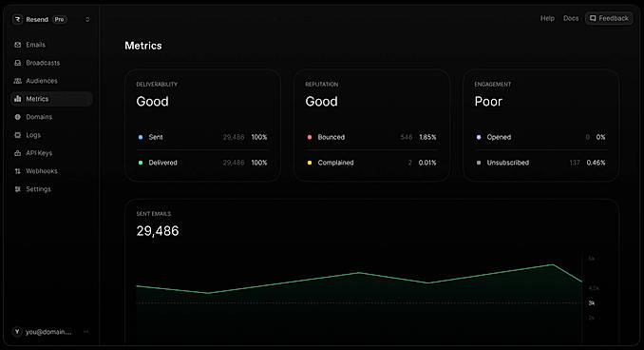This screenshot has width=644, height=350.
Task: Click the yellow Complained legend dot
Action: (x=310, y=163)
